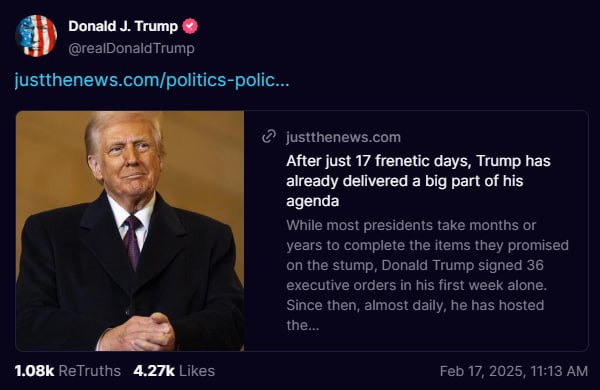The width and height of the screenshot is (600, 390).
Task: Click the ReTruths label
Action: click(x=90, y=371)
